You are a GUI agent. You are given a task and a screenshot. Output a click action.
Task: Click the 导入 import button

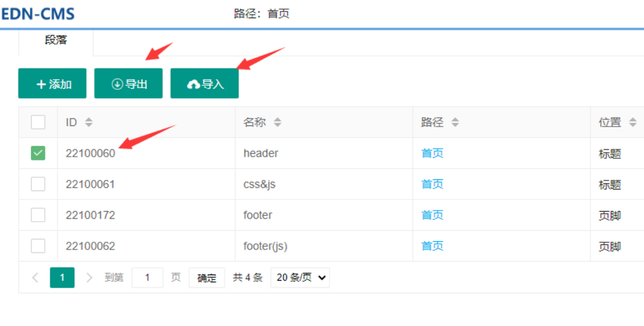tap(204, 84)
